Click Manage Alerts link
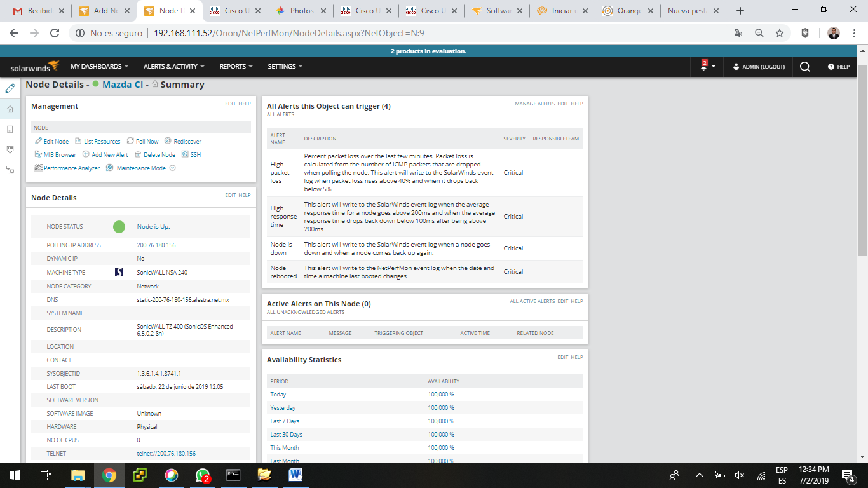Viewport: 868px width, 488px height. click(x=534, y=104)
